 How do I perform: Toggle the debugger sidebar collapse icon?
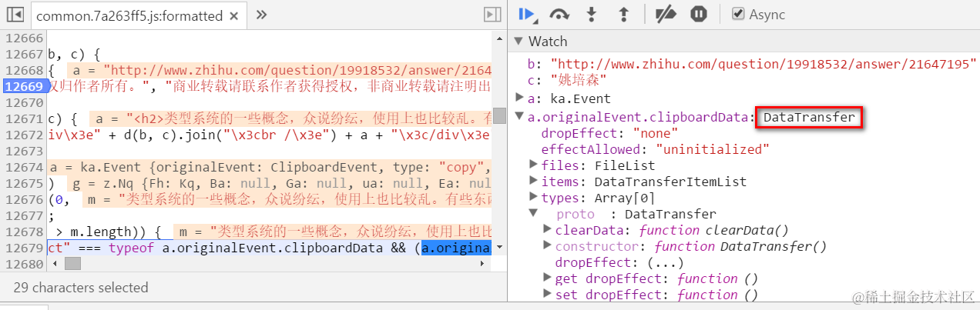(492, 15)
